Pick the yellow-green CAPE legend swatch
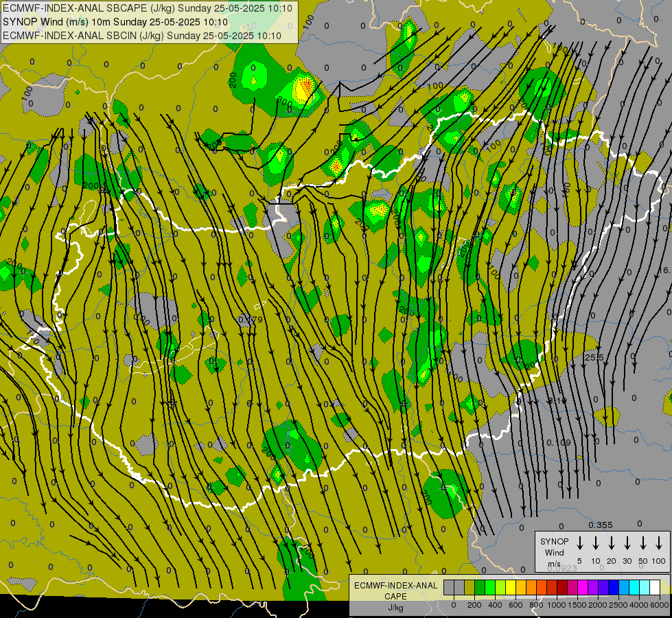This screenshot has width=672, height=618. (500, 588)
